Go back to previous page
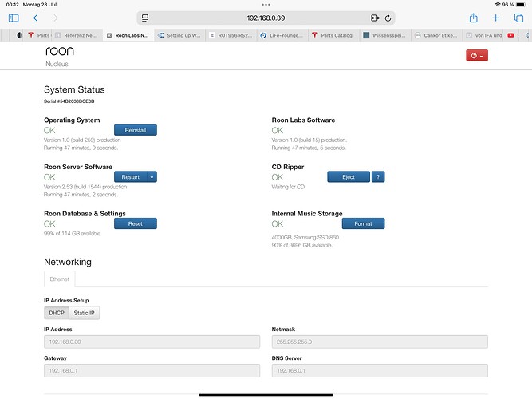532x399 pixels. [36, 18]
